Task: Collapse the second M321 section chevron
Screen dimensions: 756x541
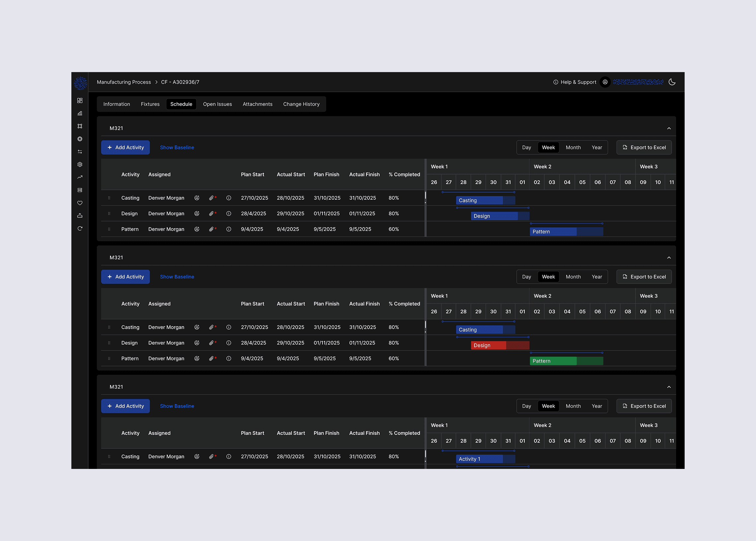Action: click(669, 258)
